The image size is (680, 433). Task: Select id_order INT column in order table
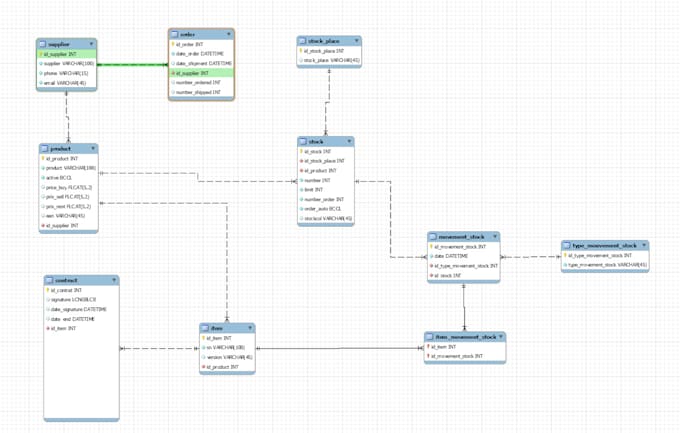[x=202, y=44]
